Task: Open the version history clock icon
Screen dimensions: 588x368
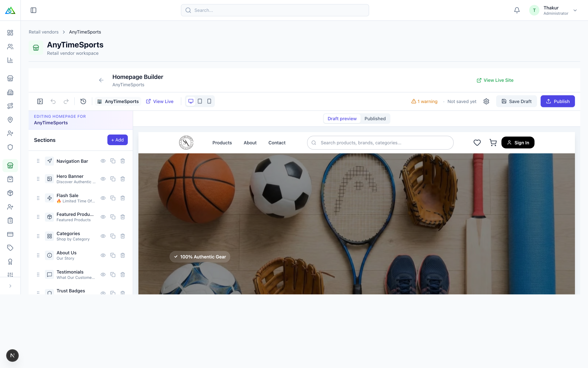Action: (83, 101)
